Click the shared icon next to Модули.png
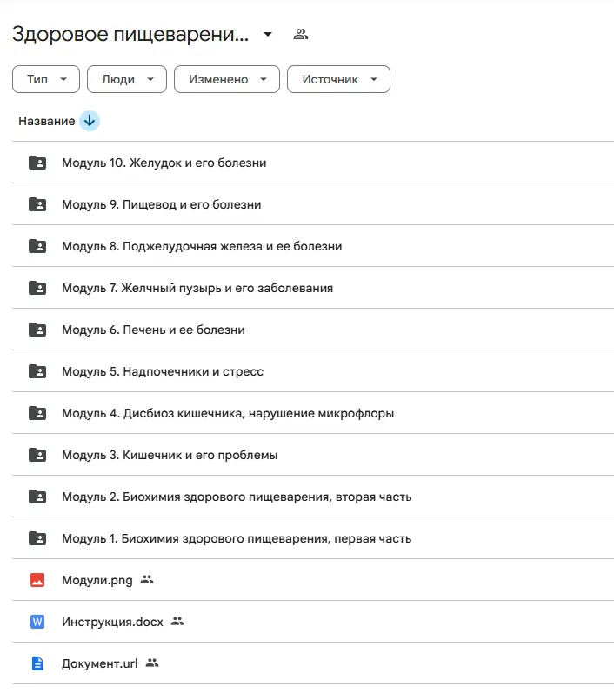Image resolution: width=614 pixels, height=700 pixels. point(147,580)
